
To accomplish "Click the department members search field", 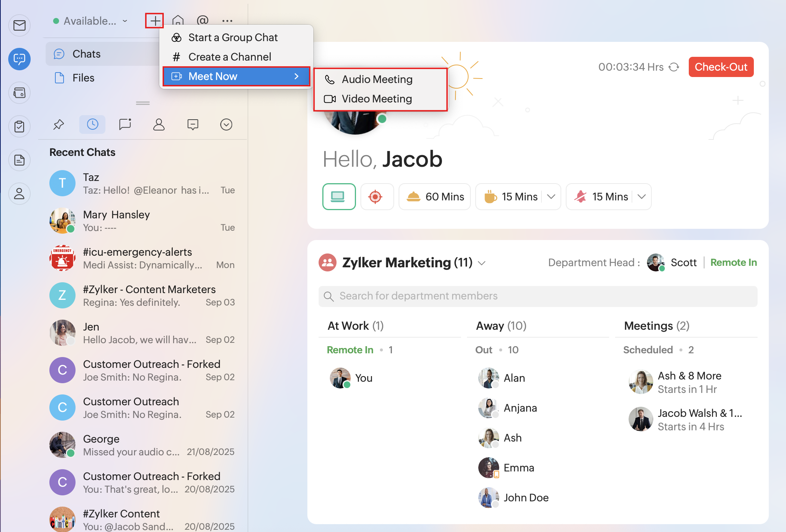I will click(x=538, y=296).
